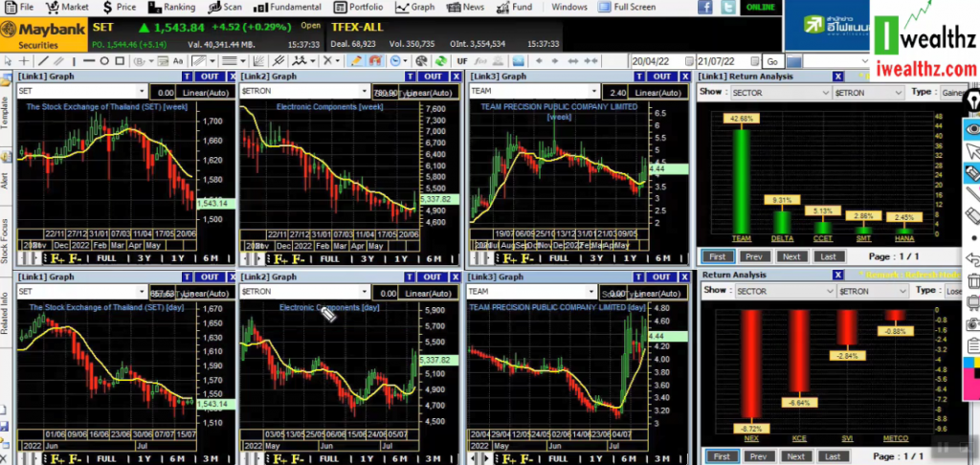Open the calendar picker for 21/07/22 date
The height and width of the screenshot is (465, 980).
[x=754, y=61]
